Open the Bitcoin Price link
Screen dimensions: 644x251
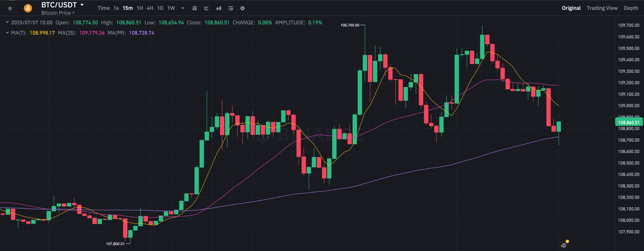58,13
